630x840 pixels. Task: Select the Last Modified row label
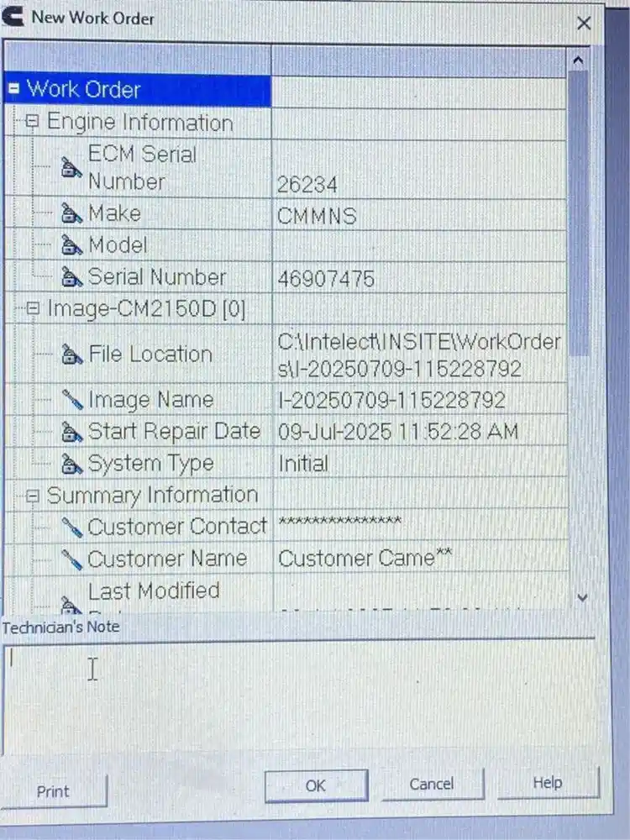click(x=154, y=591)
